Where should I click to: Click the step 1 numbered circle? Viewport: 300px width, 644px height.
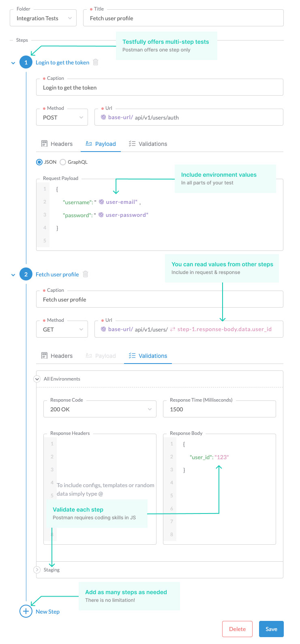click(26, 62)
